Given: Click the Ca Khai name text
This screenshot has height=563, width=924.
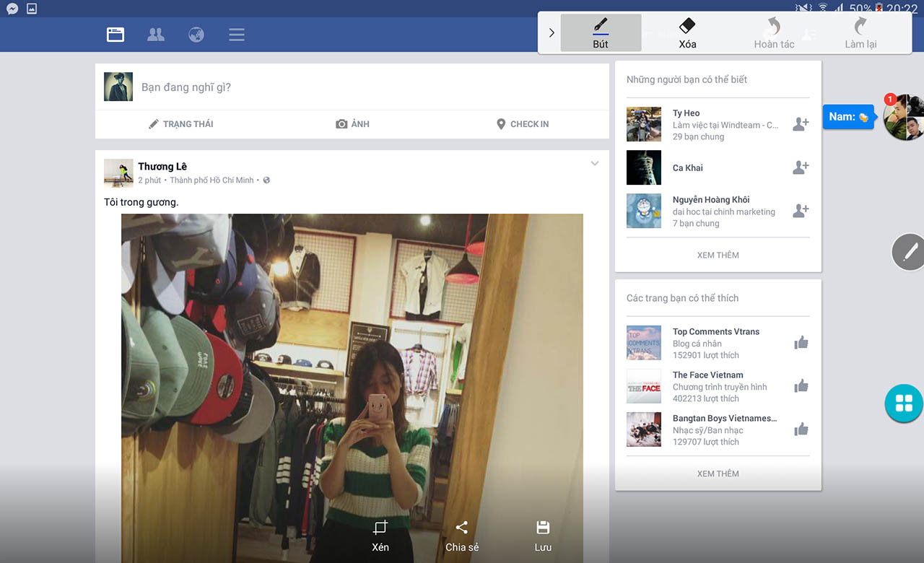Looking at the screenshot, I should click(688, 168).
